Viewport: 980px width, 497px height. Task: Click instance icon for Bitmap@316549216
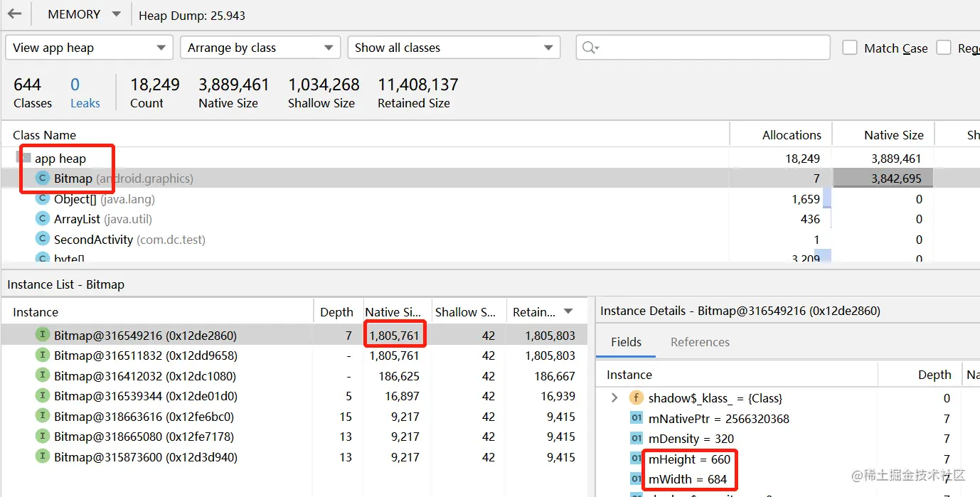[x=42, y=335]
